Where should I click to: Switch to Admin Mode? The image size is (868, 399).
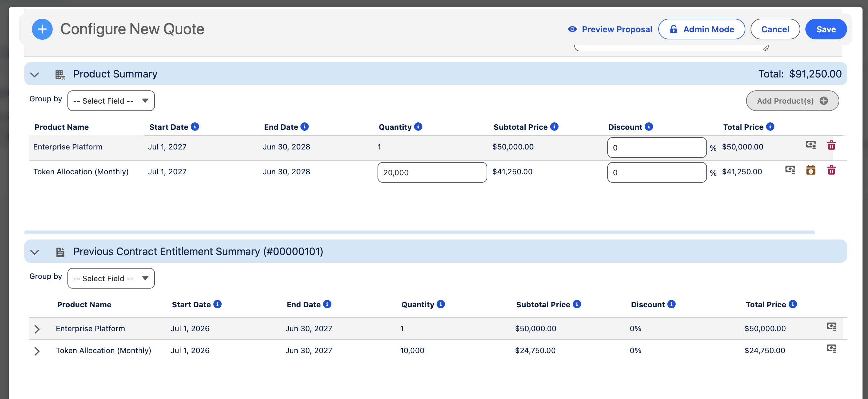[701, 29]
